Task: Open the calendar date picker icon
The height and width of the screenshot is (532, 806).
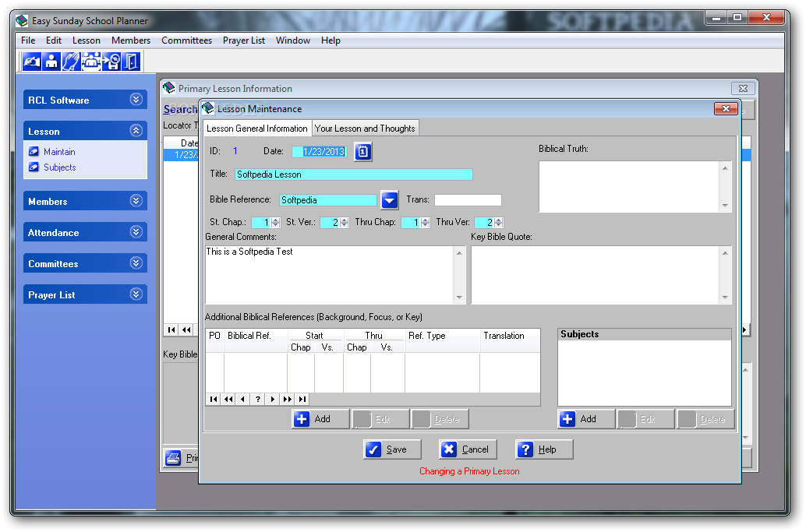Action: tap(363, 152)
